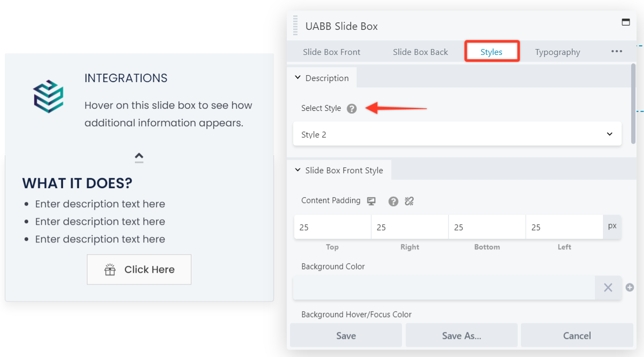Click the up chevron on slide box preview
This screenshot has height=357, width=644.
coord(139,157)
